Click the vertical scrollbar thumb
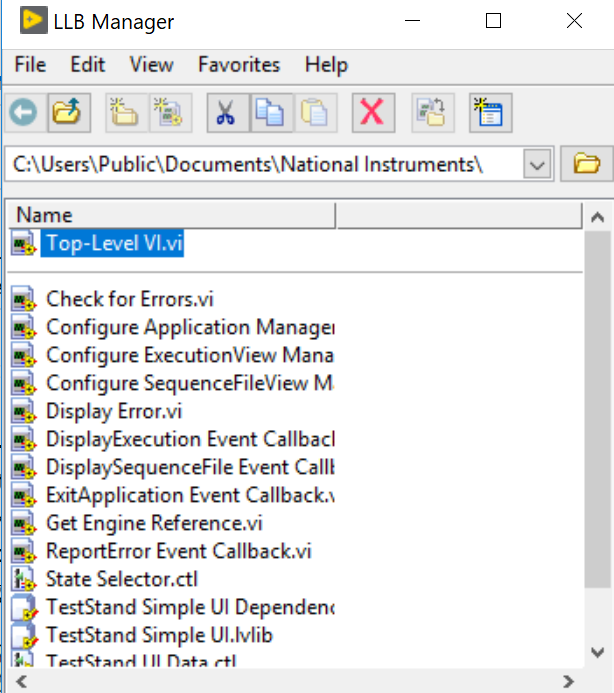Screen dimensions: 614x693 (598, 409)
